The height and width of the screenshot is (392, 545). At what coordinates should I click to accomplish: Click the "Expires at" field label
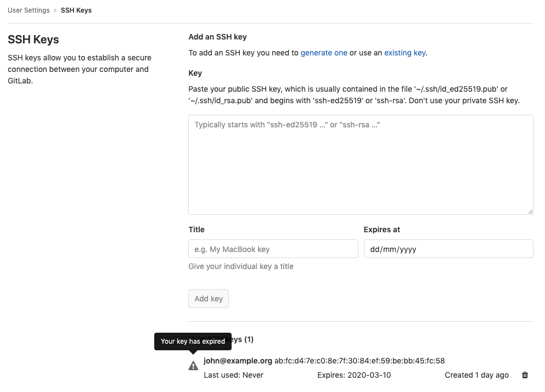click(382, 229)
